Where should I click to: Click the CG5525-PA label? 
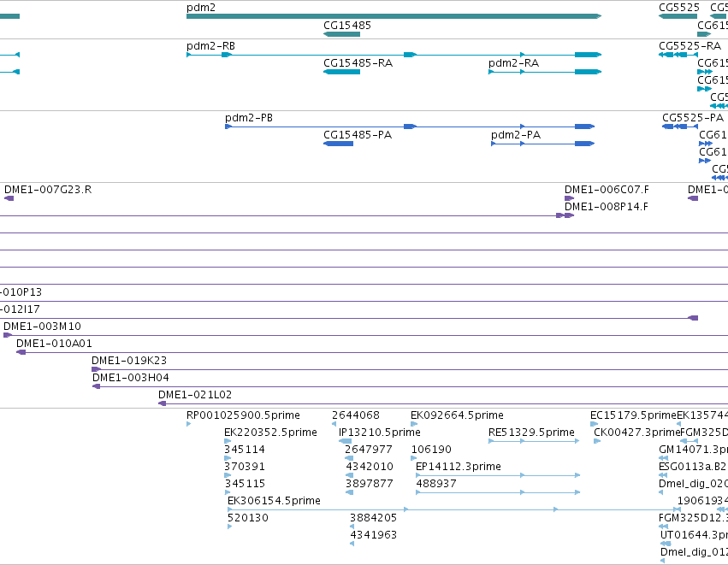(x=693, y=118)
